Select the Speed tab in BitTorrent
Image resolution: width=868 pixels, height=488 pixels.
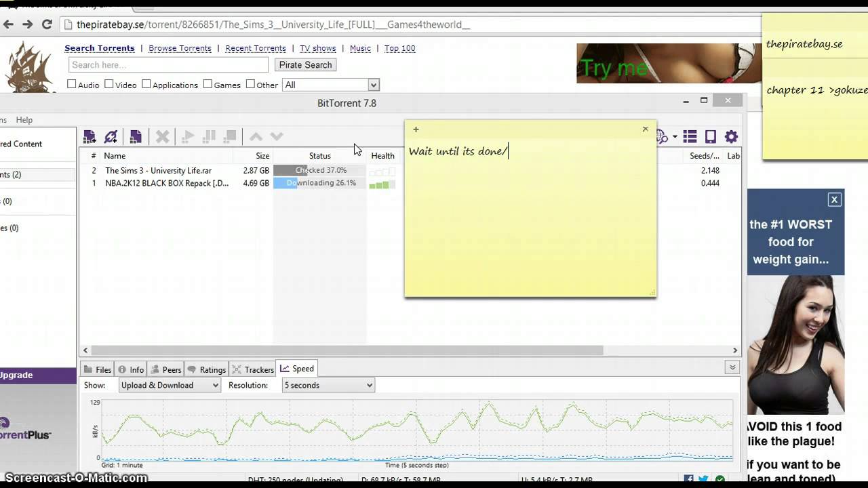click(x=297, y=369)
